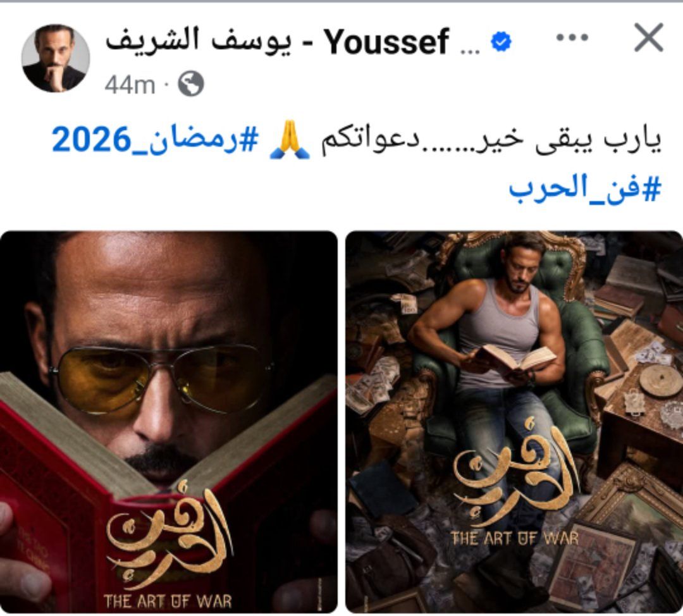This screenshot has height=616, width=683.
Task: Click the English name Youssef in header
Action: click(386, 42)
